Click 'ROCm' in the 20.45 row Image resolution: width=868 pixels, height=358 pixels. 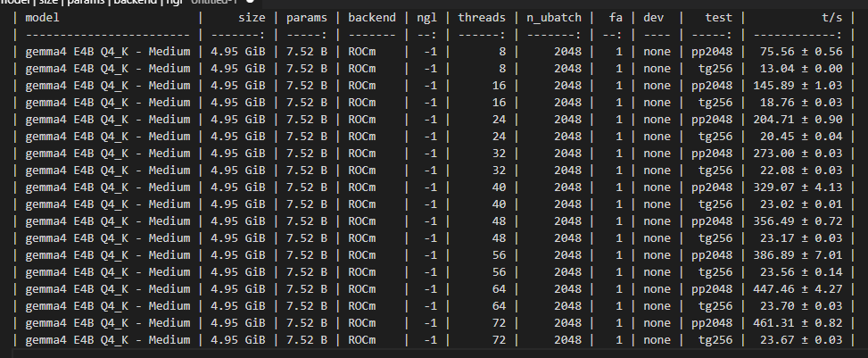361,137
